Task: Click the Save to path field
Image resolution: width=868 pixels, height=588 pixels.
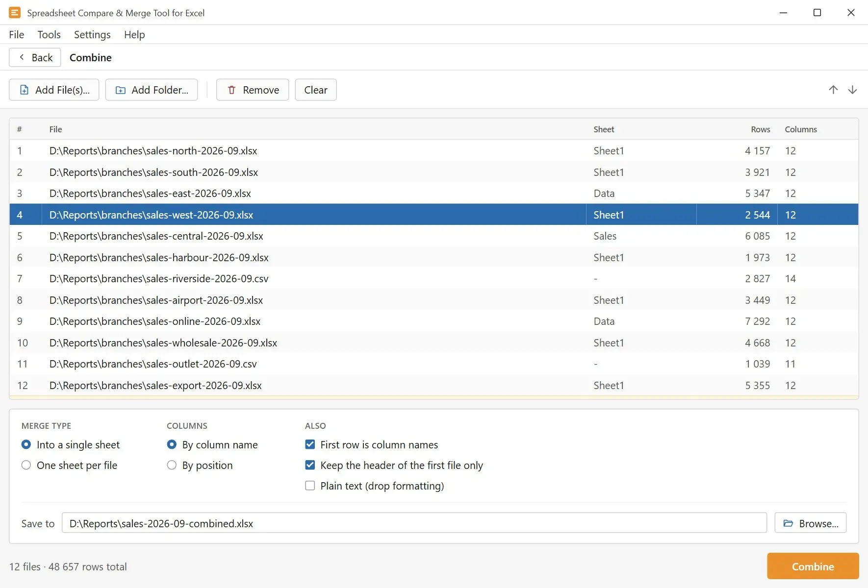Action: 414,523
